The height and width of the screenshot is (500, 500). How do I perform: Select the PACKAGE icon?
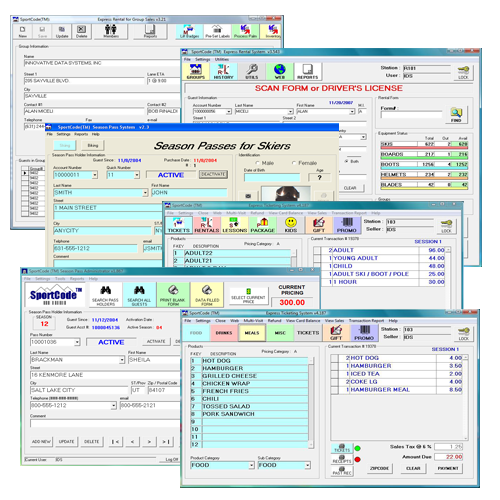click(x=263, y=225)
